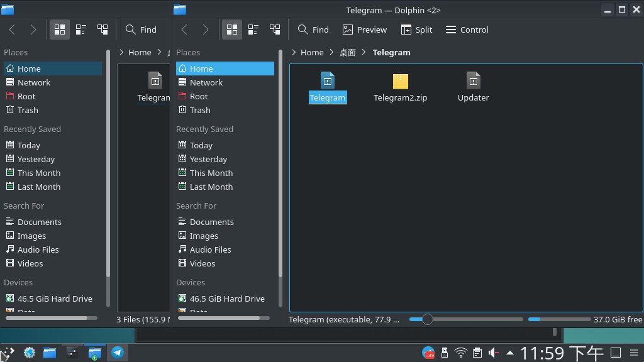
Task: Expand the arrow between Home and 桌面
Action: (x=331, y=53)
